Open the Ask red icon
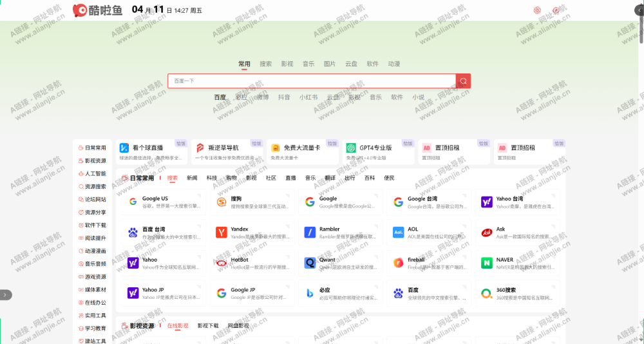This screenshot has height=344, width=644. pos(487,232)
